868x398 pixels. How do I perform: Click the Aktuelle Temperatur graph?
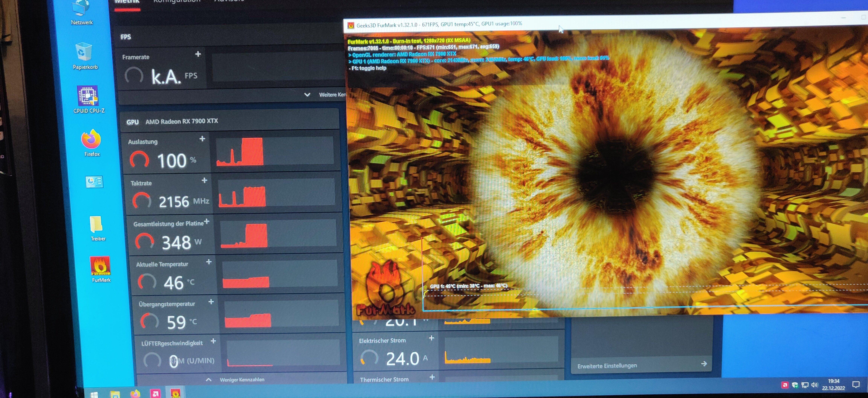(280, 274)
